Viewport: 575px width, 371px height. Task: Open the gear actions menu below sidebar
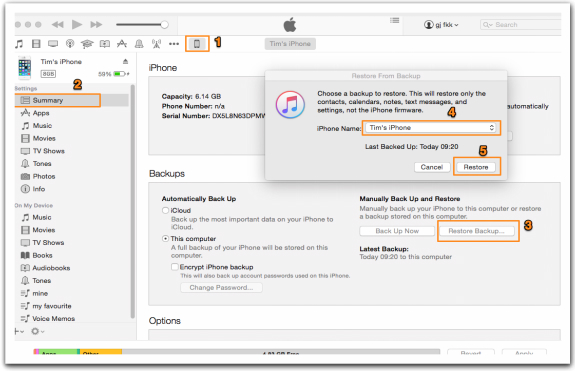[37, 331]
